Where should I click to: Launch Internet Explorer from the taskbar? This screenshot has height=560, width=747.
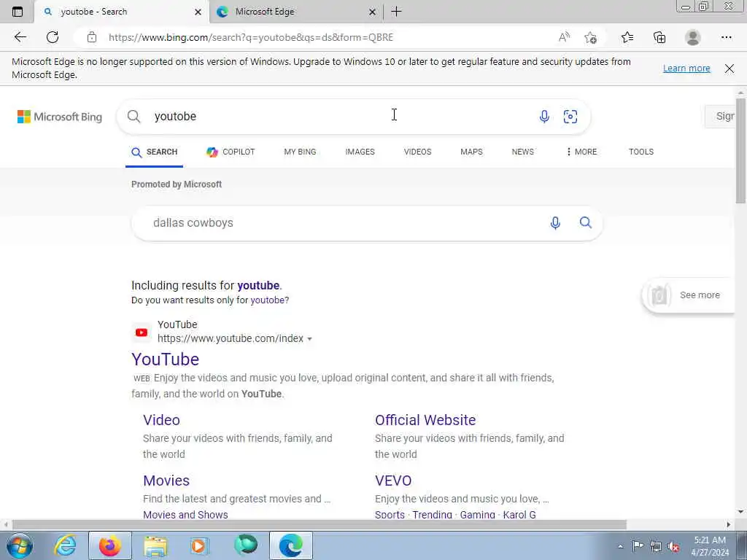(65, 545)
